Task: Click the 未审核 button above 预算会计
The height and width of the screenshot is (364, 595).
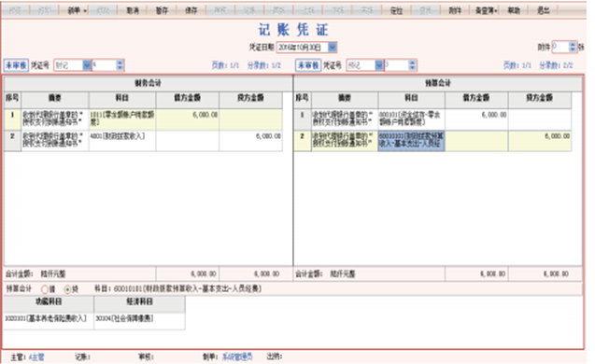Action: coord(308,65)
